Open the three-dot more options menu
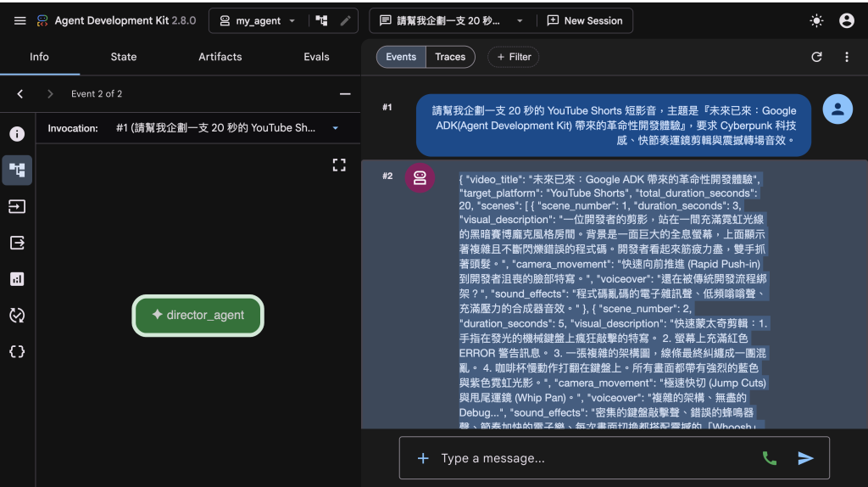 pos(847,57)
